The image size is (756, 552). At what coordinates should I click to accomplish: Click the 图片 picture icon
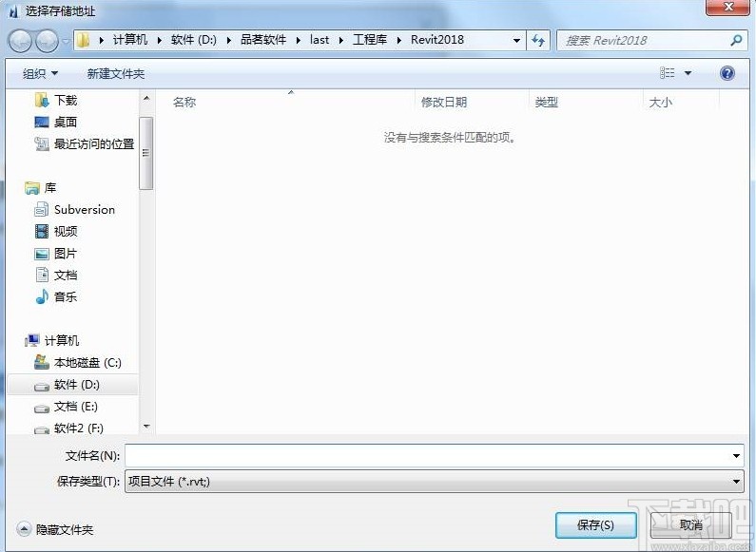(42, 254)
